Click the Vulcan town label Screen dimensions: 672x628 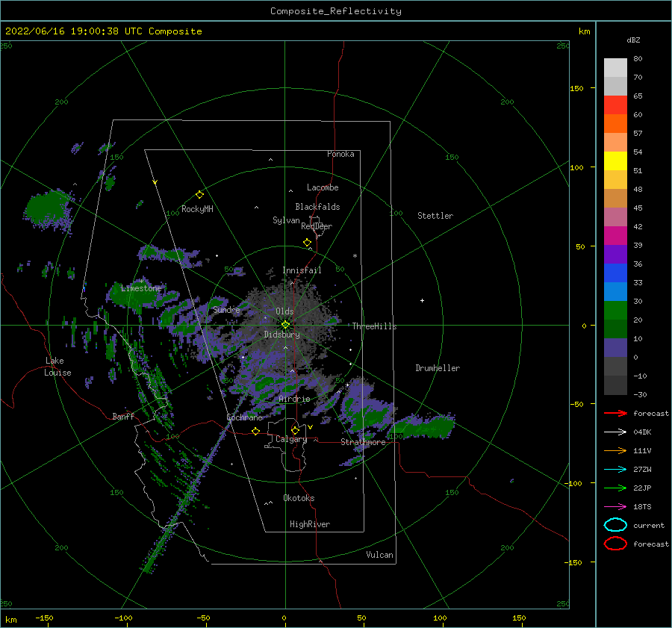click(380, 555)
